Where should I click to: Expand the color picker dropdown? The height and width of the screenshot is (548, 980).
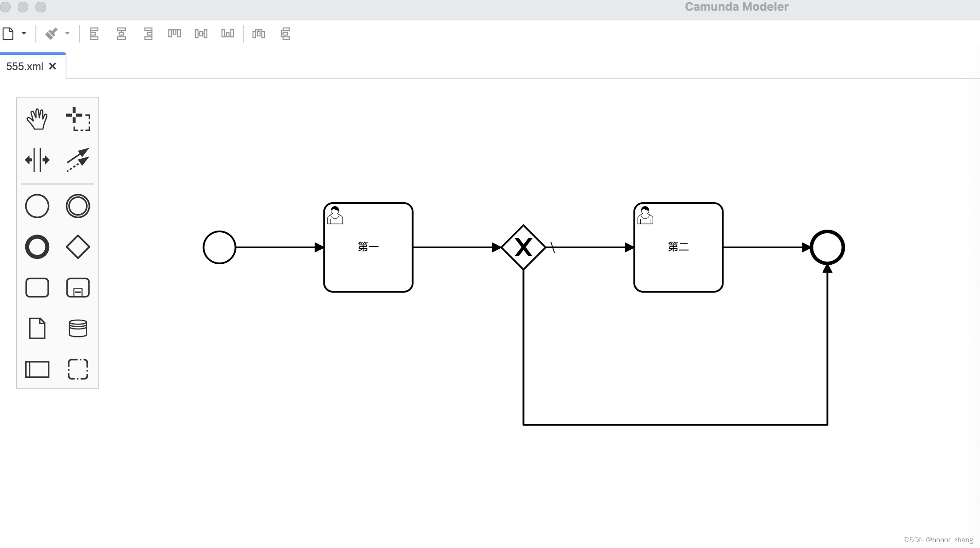coord(67,34)
